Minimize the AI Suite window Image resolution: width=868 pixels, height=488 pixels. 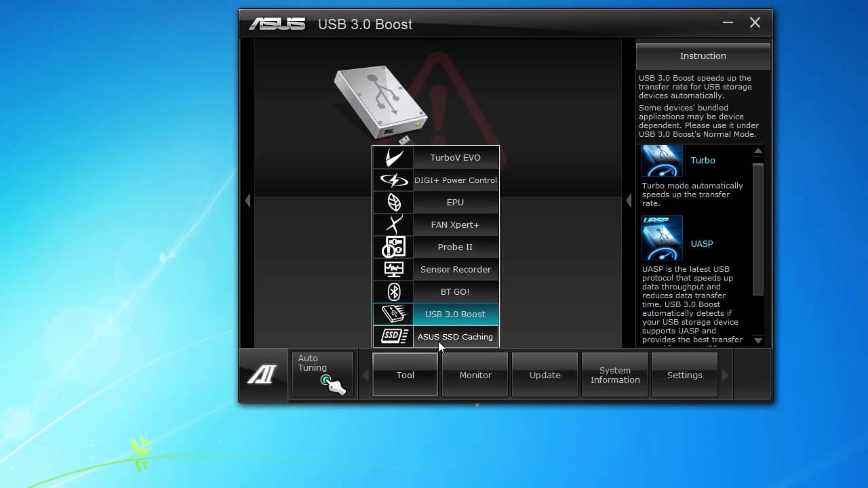pyautogui.click(x=728, y=22)
